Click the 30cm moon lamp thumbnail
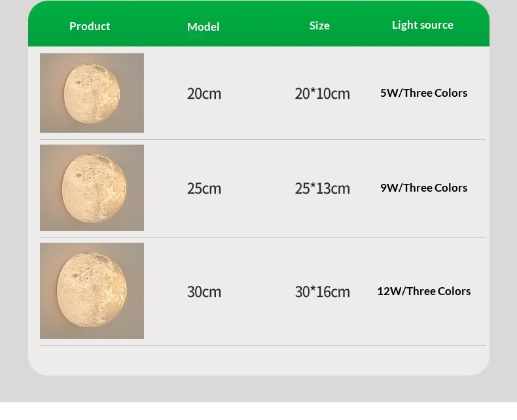Viewport: 517px width, 420px height. click(x=92, y=290)
